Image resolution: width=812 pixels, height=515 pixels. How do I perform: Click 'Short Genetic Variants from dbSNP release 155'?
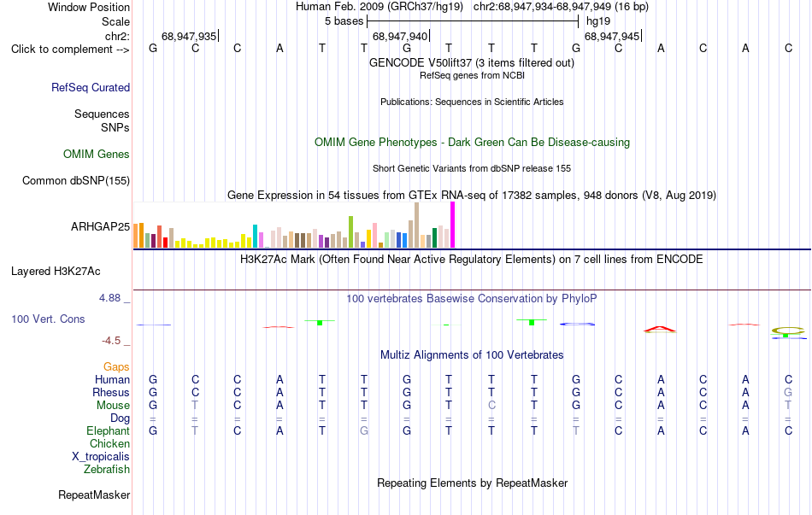(x=472, y=169)
